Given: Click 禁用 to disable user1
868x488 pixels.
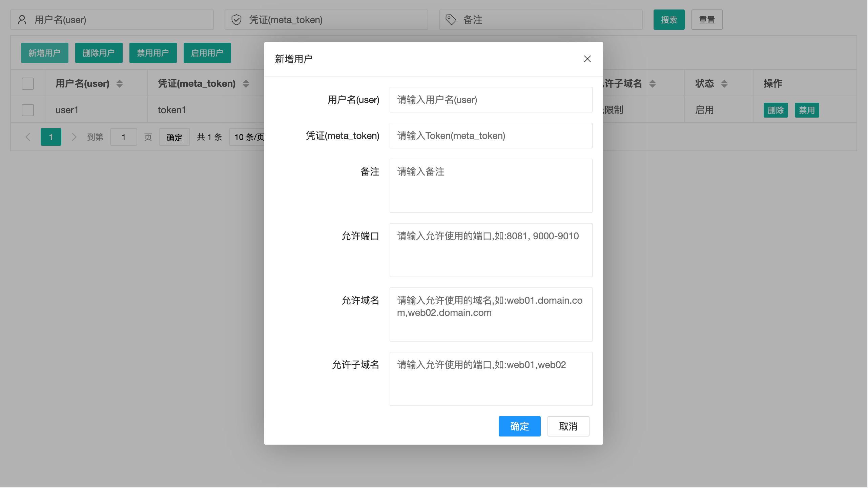Looking at the screenshot, I should tap(807, 110).
